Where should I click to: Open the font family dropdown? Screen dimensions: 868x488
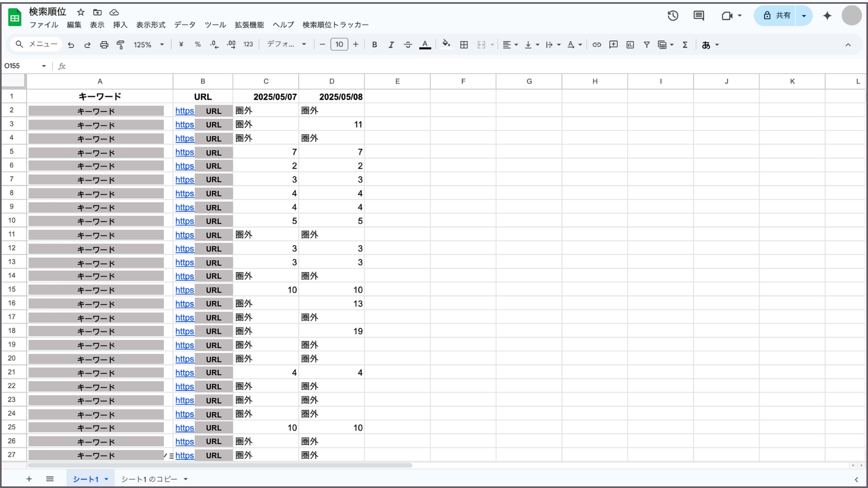(x=286, y=44)
